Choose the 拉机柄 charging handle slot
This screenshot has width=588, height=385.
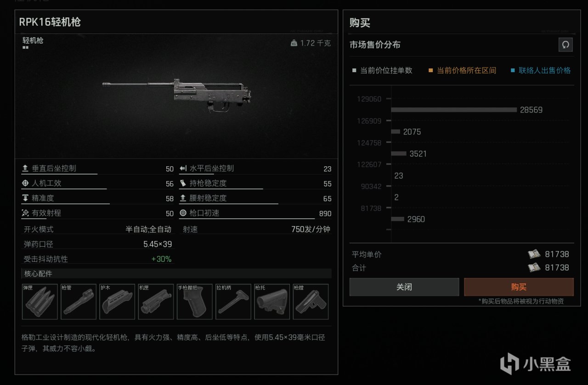[x=233, y=301]
